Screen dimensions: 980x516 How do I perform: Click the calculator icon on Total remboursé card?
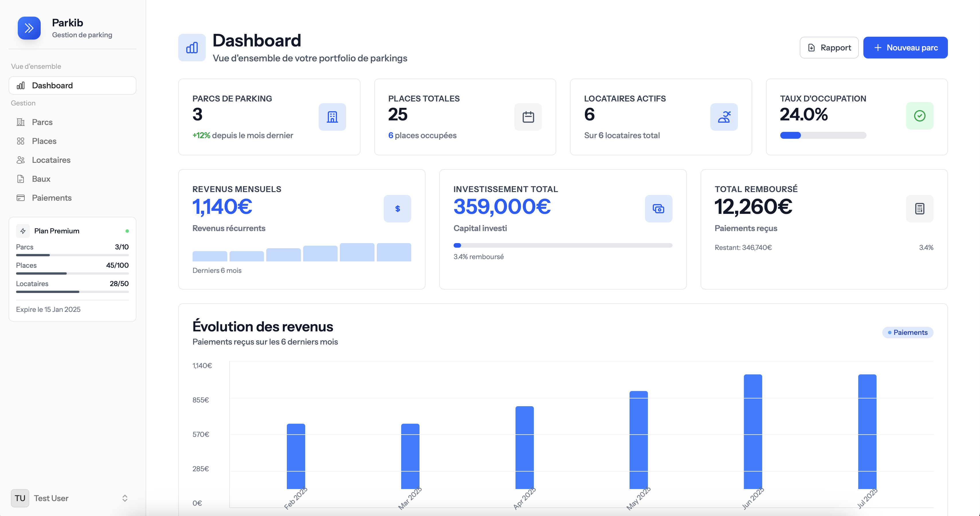click(920, 208)
